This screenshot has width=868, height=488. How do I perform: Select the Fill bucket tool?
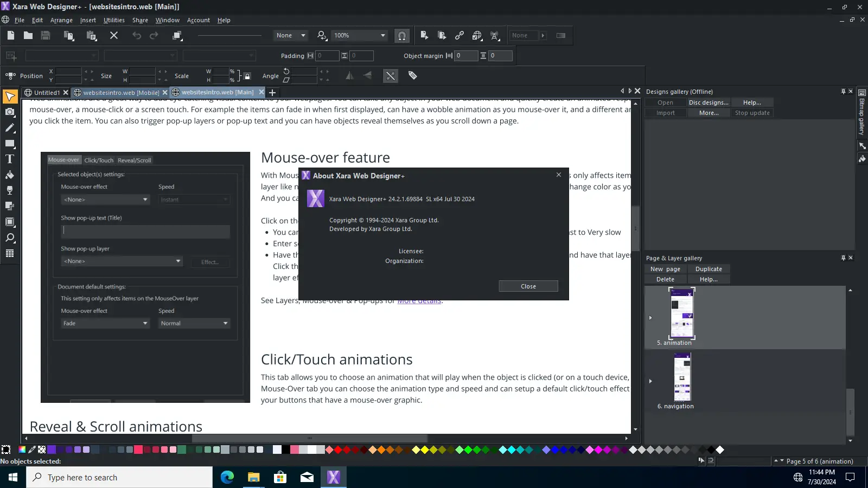point(10,175)
